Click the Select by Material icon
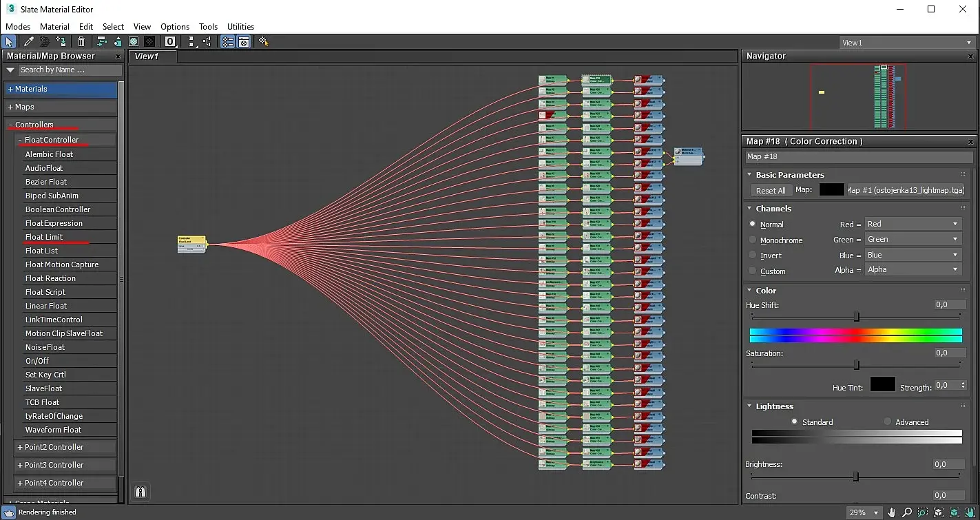Viewport: 980px width, 520px height. click(264, 42)
